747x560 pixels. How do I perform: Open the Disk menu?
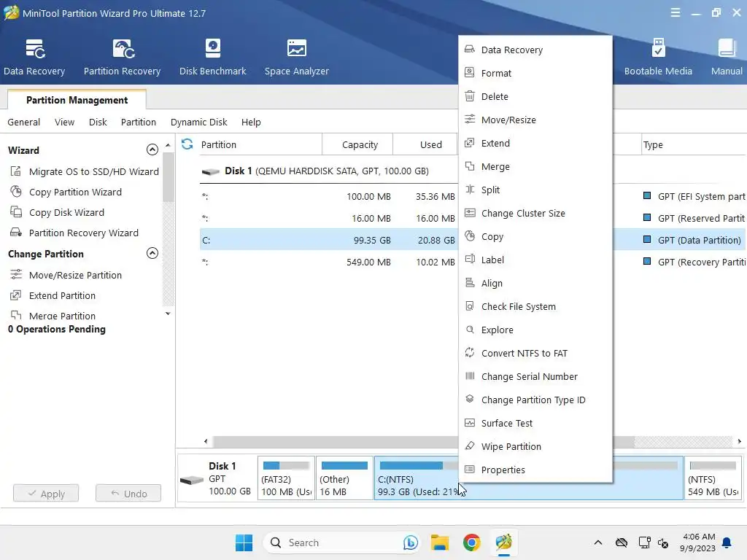coord(98,122)
